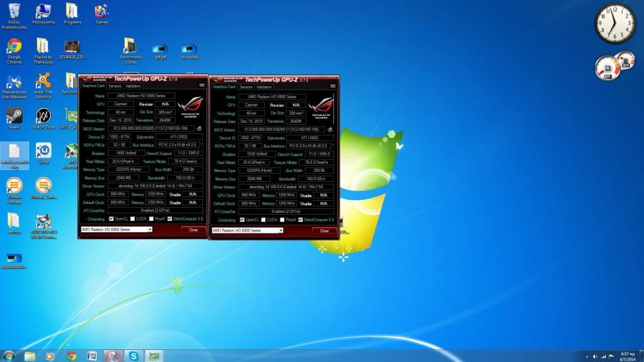Viewport: 644px width, 362px height.
Task: Click the screenshot camera icon in right GPU-Z window
Action: [333, 86]
